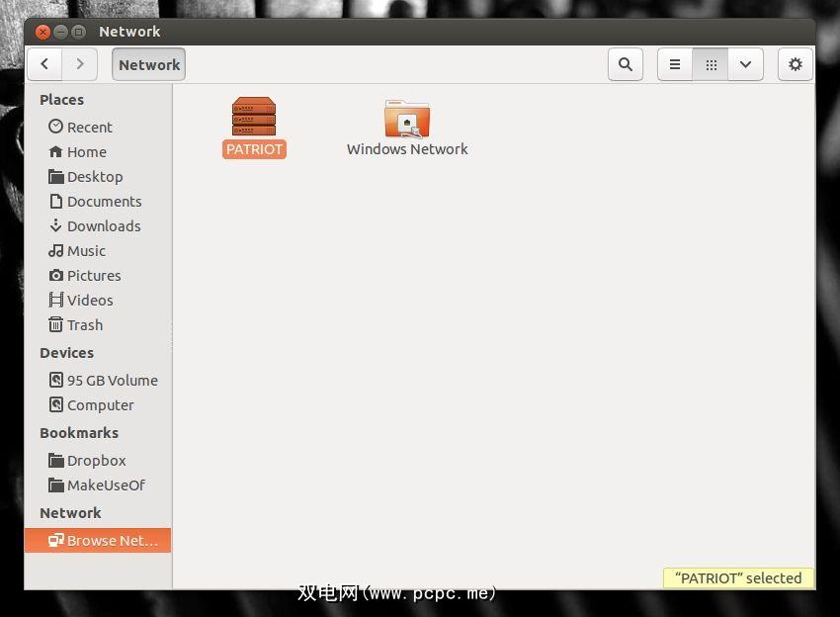840x617 pixels.
Task: Open Videos in the sidebar
Action: coord(98,300)
